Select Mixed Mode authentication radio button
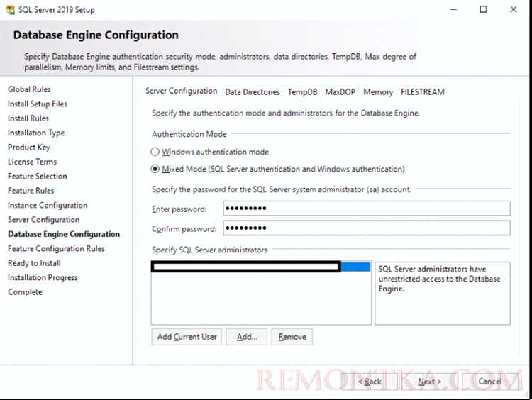Viewport: 532px width, 400px height. pyautogui.click(x=155, y=169)
